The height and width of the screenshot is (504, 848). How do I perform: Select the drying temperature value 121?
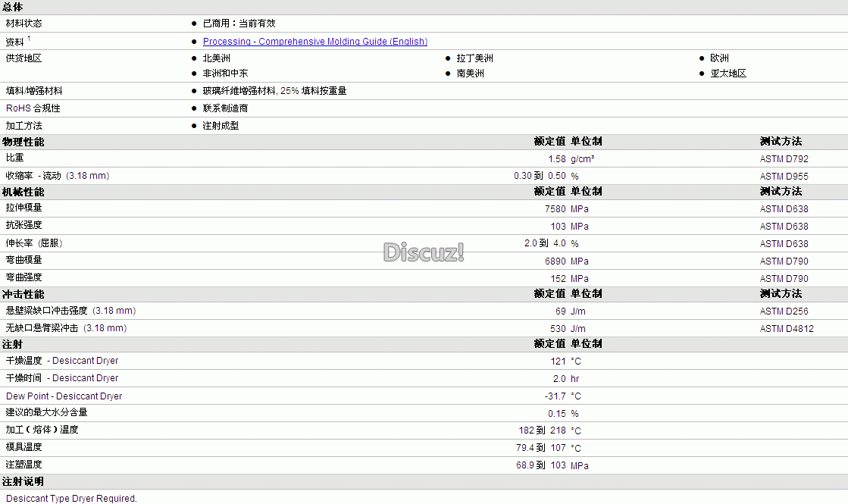tap(558, 362)
